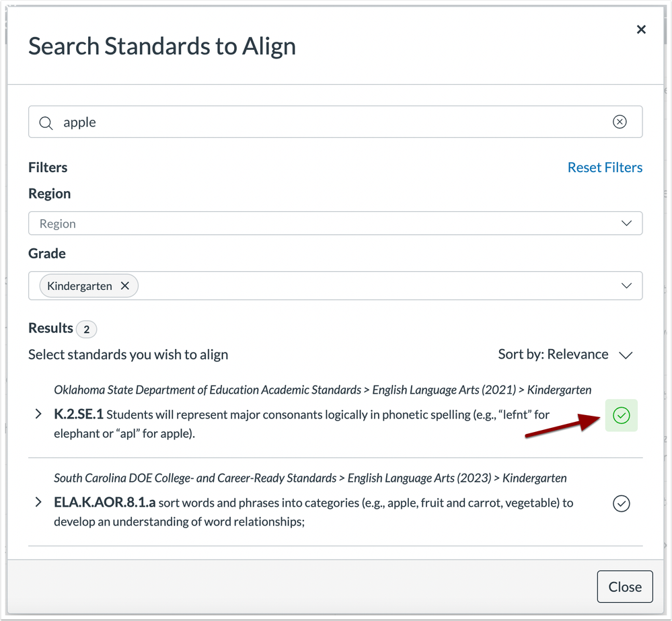Expand the ELA.K.AOR.8.1.a standard details
672x621 pixels.
[x=38, y=502]
